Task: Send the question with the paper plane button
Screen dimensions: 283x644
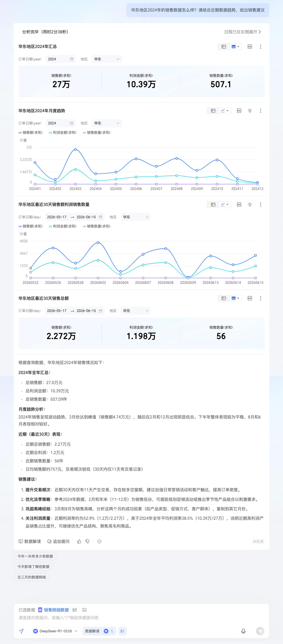Action: click(260, 631)
